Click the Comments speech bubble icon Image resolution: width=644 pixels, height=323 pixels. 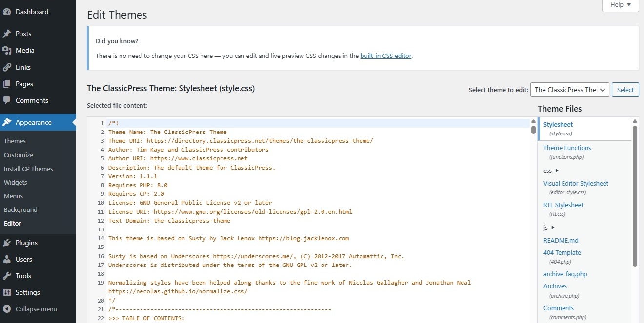7,100
